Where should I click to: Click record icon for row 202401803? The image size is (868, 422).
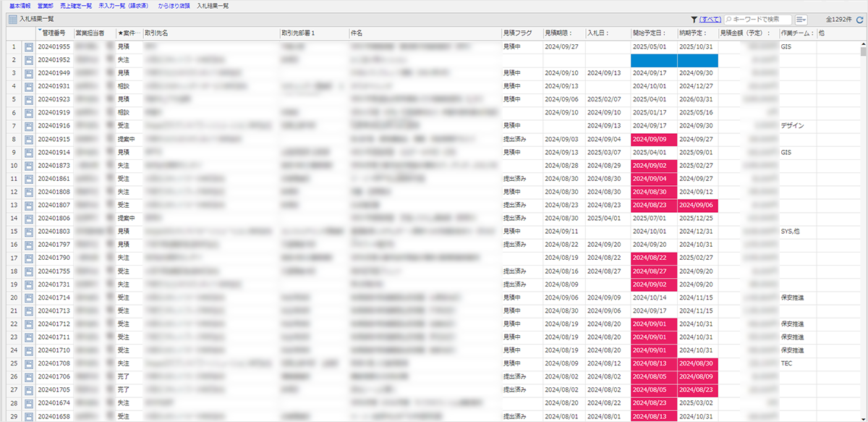pos(29,232)
